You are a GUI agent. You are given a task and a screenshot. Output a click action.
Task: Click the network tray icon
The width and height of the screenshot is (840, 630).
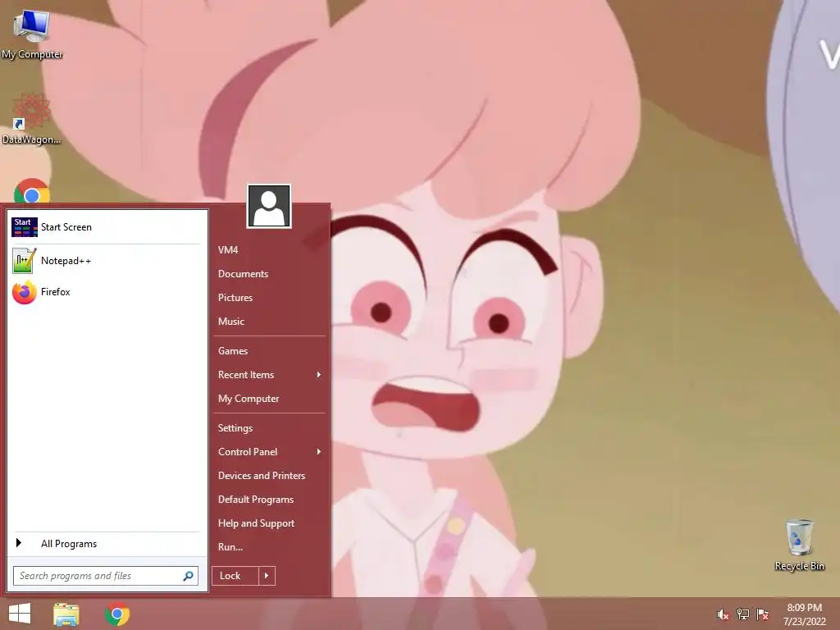pos(743,614)
